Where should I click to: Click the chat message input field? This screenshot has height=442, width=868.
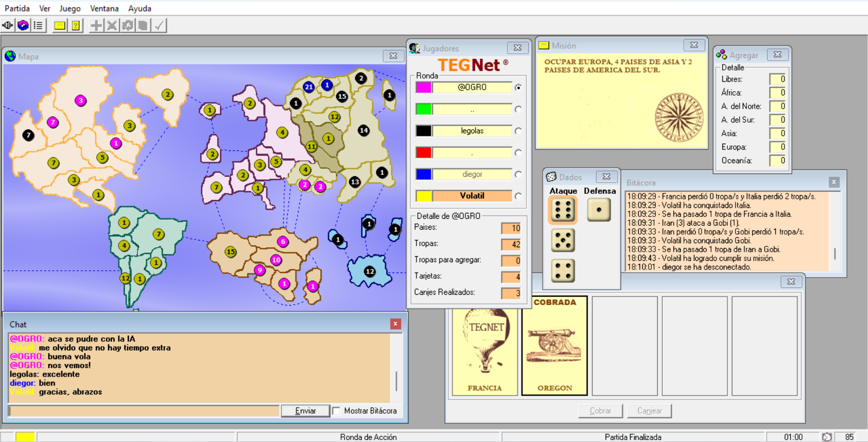pos(144,411)
